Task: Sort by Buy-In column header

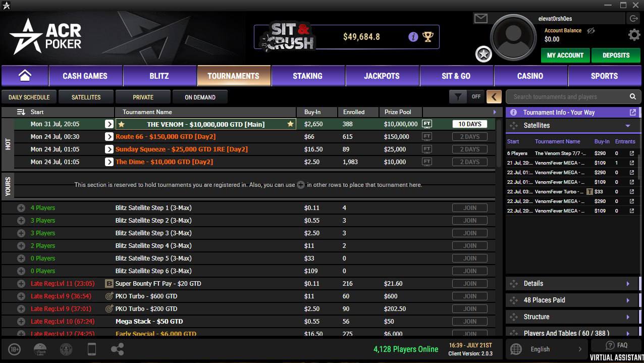Action: pyautogui.click(x=312, y=112)
